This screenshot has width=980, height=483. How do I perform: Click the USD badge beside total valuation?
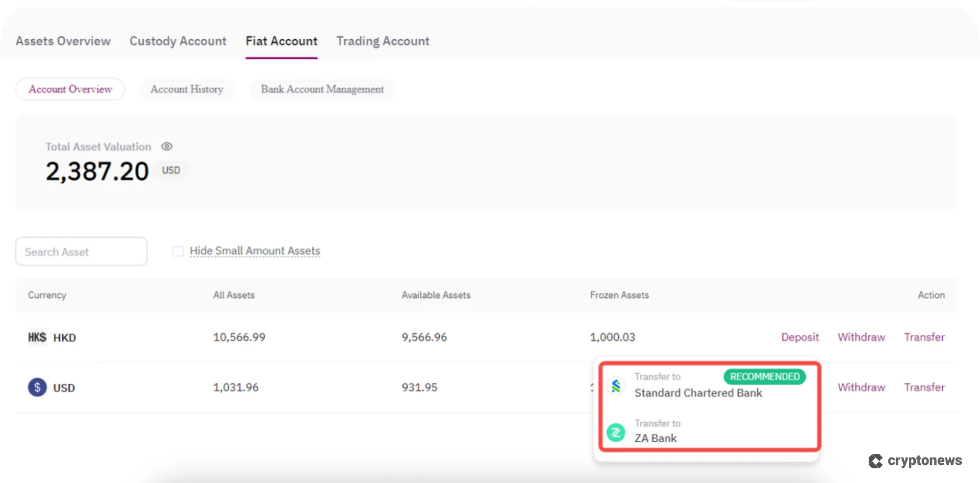pyautogui.click(x=171, y=170)
